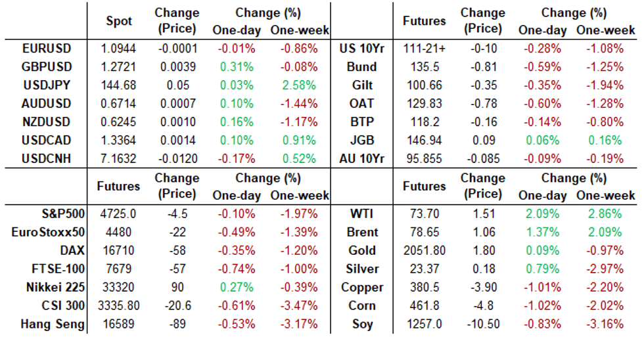Click the EURUSD row label
This screenshot has height=337, width=644.
tap(47, 48)
